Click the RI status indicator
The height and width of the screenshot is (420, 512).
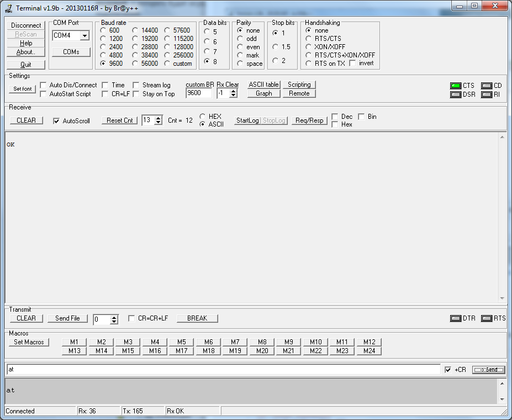486,95
